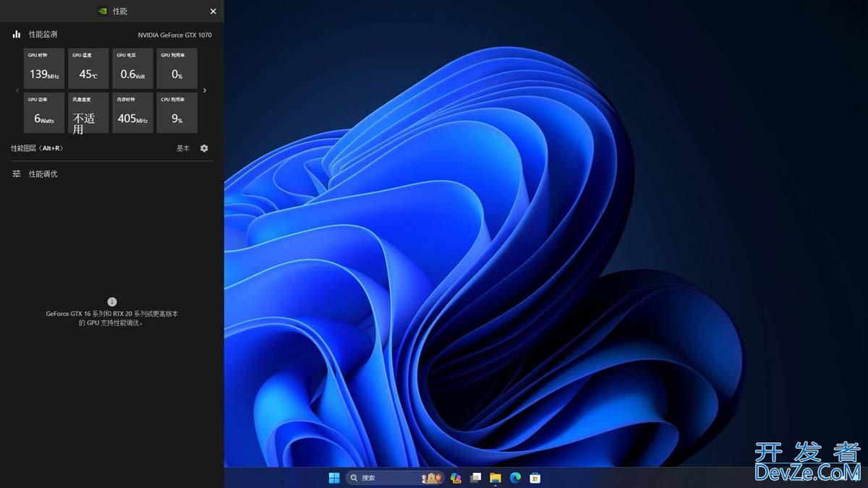This screenshot has height=488, width=868.
Task: Select the GPU 电压 0.6Volt tile
Action: [133, 69]
